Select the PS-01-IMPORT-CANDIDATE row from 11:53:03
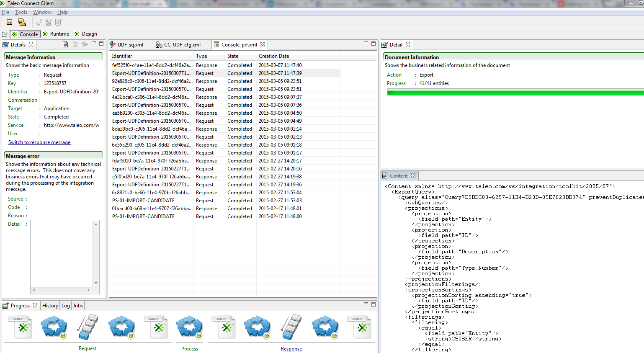Viewport: 644px width, 353px height. click(x=143, y=201)
